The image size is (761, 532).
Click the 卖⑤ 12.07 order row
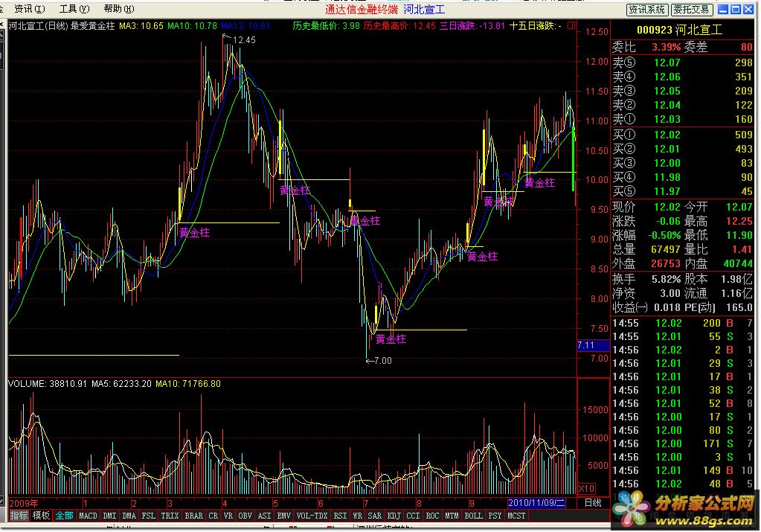[682, 63]
